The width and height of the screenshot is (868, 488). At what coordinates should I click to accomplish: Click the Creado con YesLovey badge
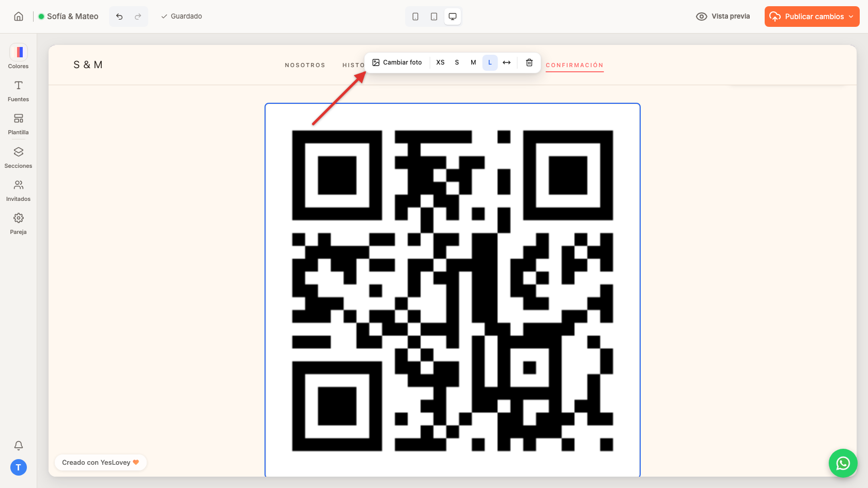tap(101, 462)
